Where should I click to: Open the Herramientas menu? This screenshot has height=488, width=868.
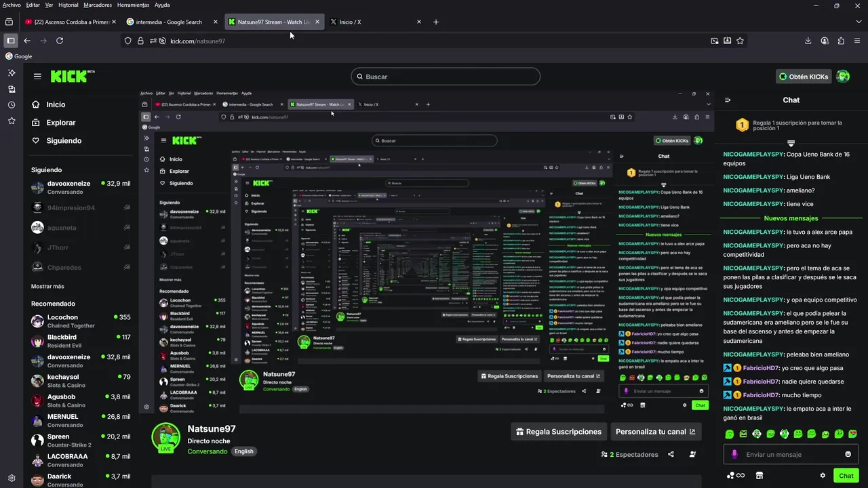pos(133,5)
